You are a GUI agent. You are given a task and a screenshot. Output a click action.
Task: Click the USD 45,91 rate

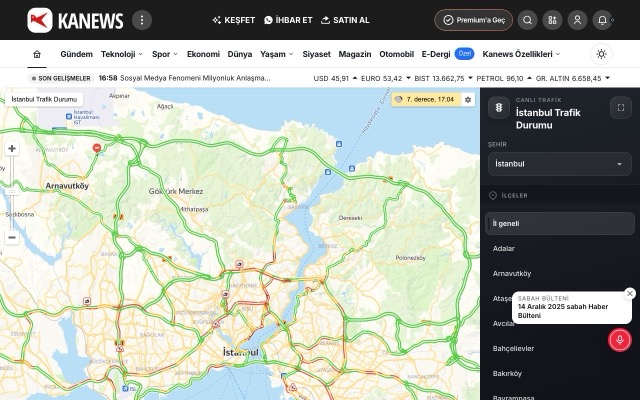click(335, 78)
